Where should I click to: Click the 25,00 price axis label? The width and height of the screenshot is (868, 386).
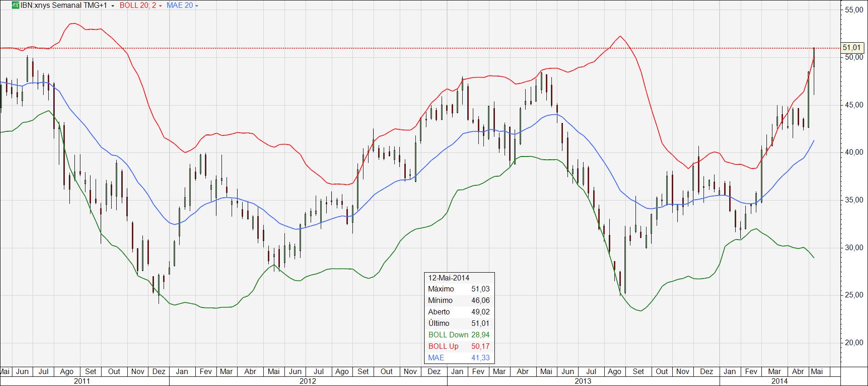coord(854,295)
